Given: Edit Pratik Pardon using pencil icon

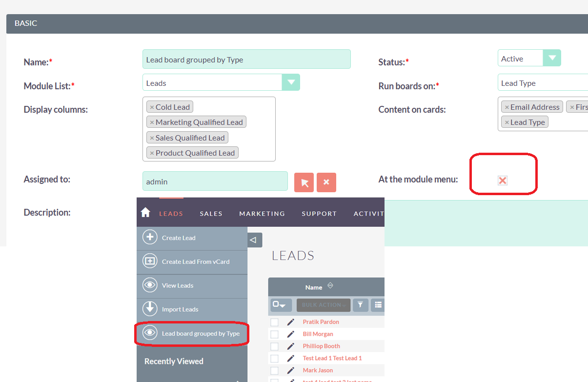Looking at the screenshot, I should click(x=291, y=322).
